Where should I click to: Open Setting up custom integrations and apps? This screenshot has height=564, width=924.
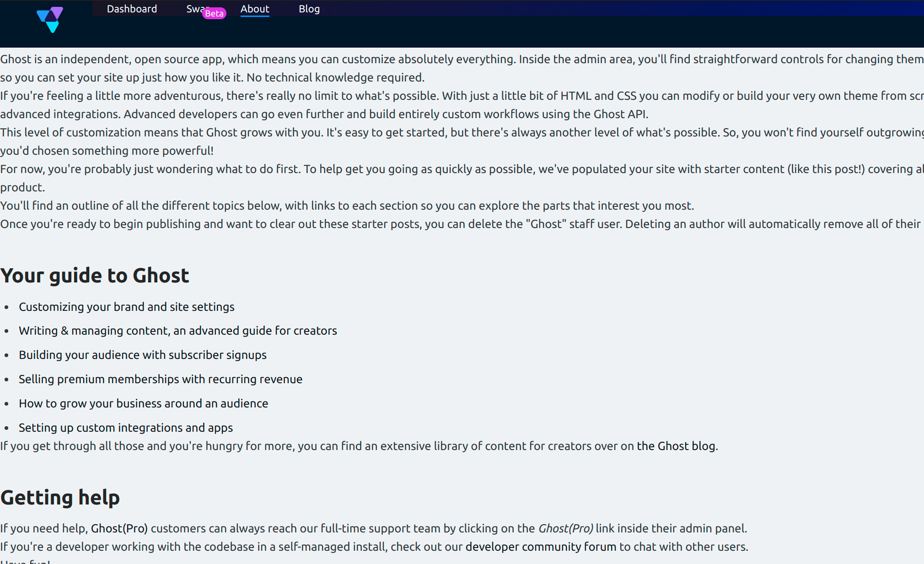[126, 428]
